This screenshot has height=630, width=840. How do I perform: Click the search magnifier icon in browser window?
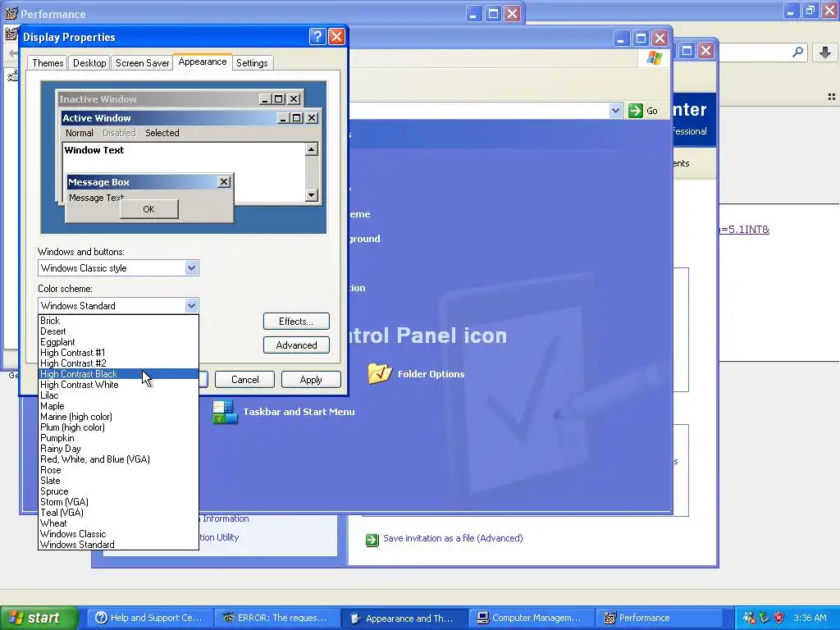click(x=797, y=52)
